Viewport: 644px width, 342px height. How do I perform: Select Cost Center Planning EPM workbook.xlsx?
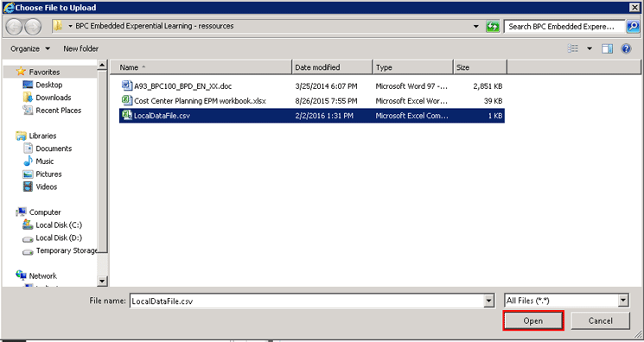pyautogui.click(x=200, y=100)
